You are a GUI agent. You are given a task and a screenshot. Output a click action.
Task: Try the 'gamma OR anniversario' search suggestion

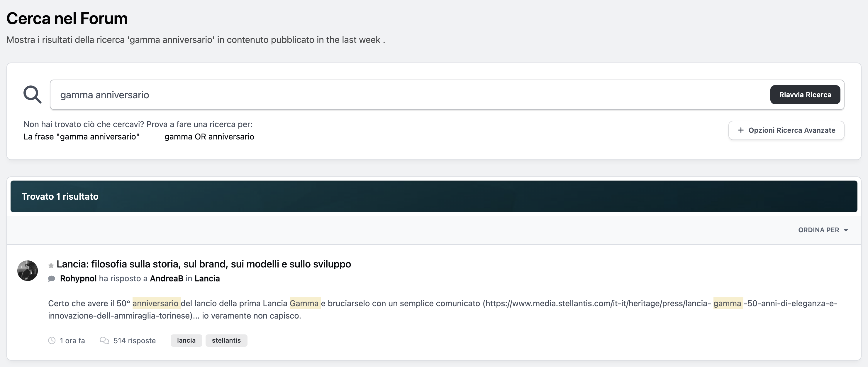[x=209, y=137]
